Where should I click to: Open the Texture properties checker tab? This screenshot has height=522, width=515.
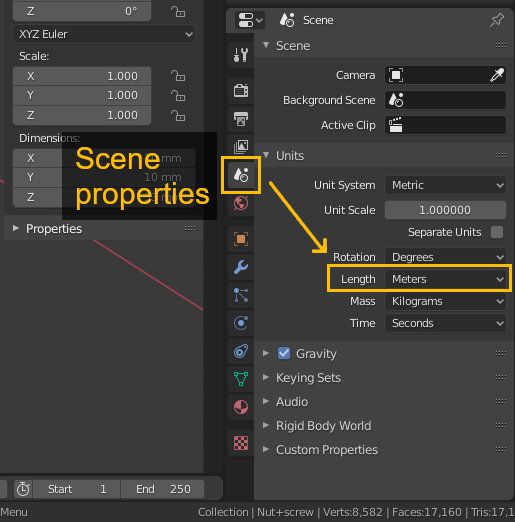click(241, 443)
